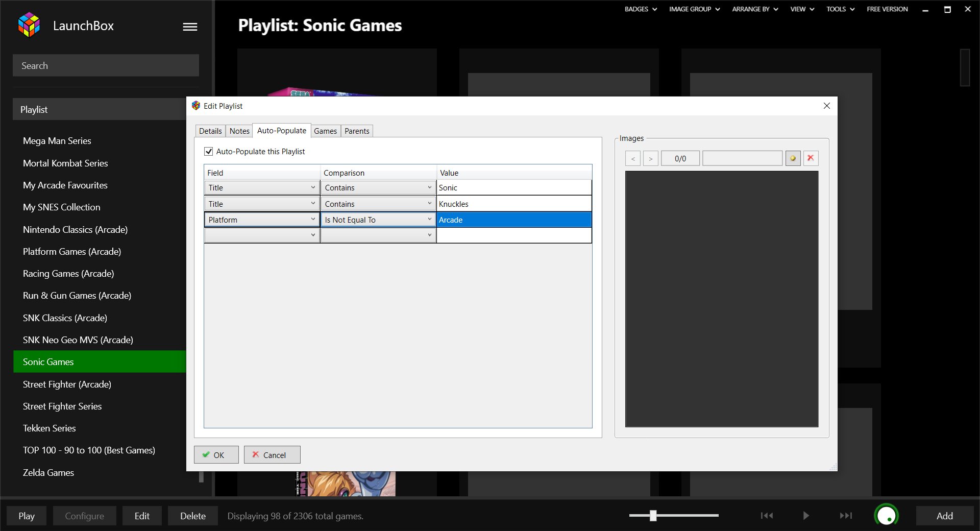Click the skip to next track icon

click(846, 516)
